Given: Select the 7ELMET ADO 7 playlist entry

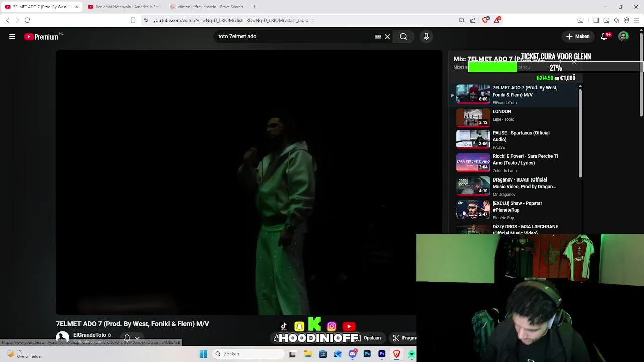Looking at the screenshot, I should click(514, 94).
